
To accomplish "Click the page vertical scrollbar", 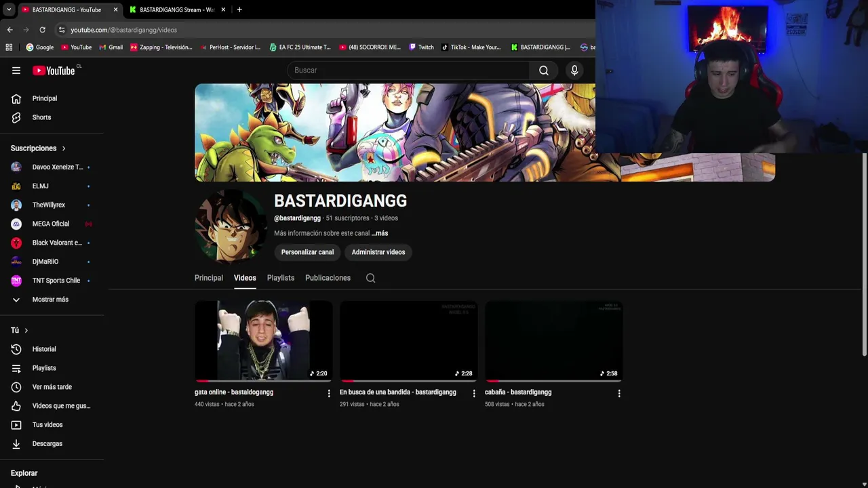I will (864, 254).
